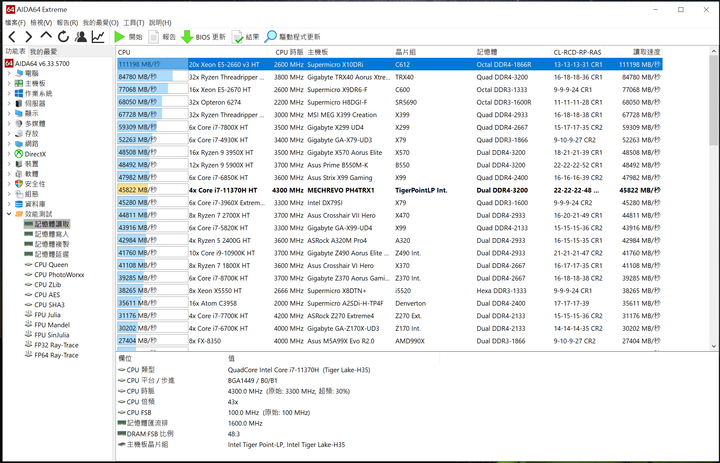Select the 8x FX-8350 row
Image resolution: width=720 pixels, height=463 pixels.
tap(389, 341)
